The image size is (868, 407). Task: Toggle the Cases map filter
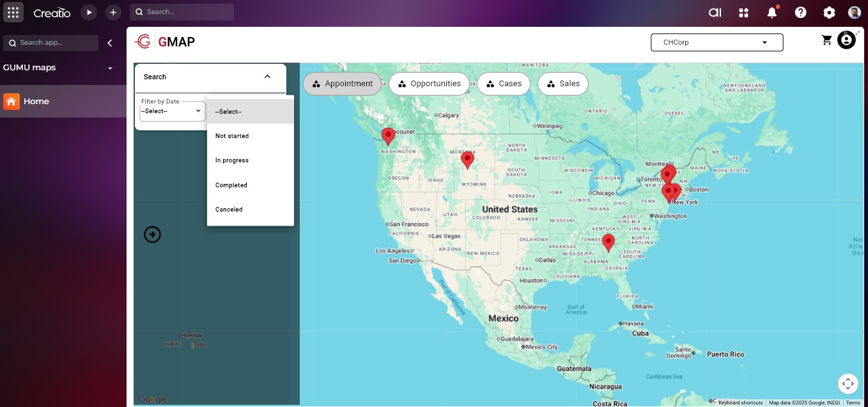[504, 84]
